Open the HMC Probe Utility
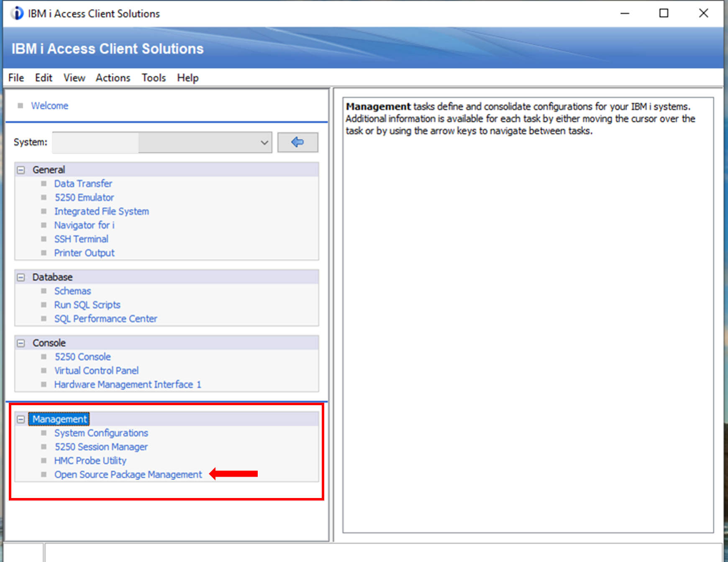This screenshot has height=562, width=728. click(x=90, y=461)
